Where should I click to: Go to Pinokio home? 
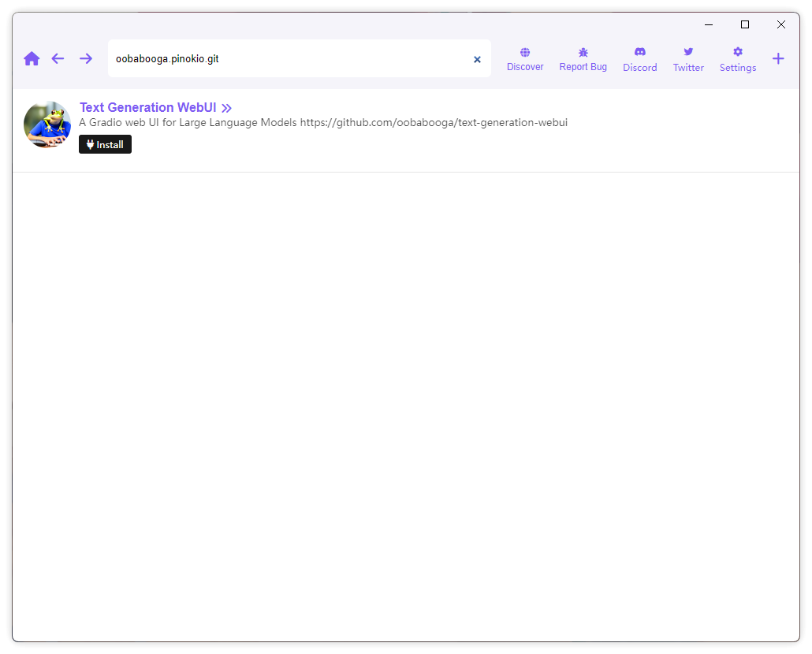point(32,58)
